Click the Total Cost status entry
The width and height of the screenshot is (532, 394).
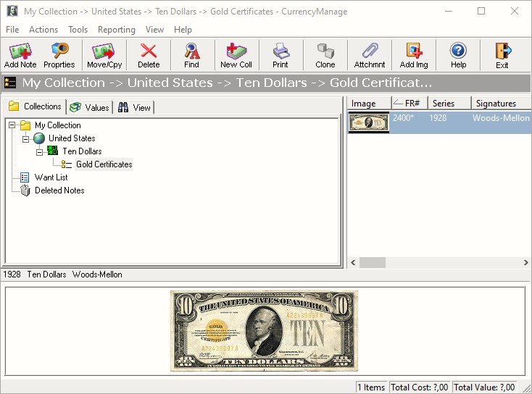tap(420, 387)
